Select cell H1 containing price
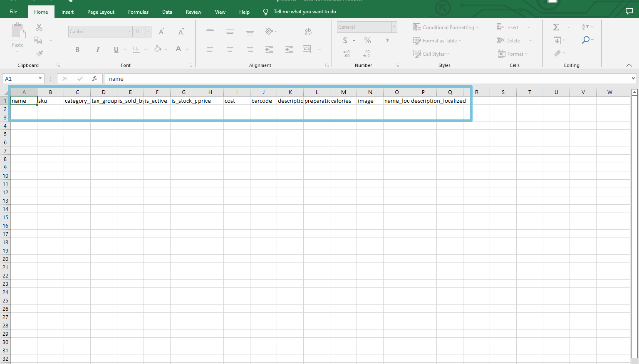Image resolution: width=639 pixels, height=364 pixels. 210,101
